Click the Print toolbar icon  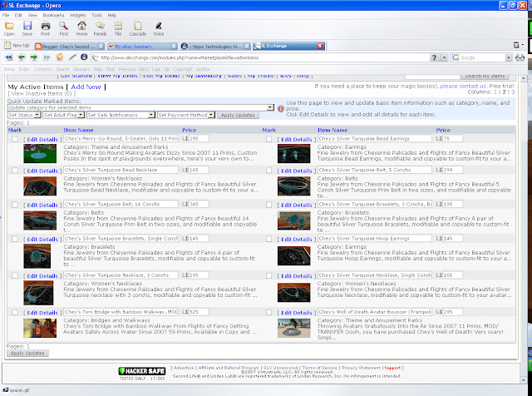(x=46, y=26)
